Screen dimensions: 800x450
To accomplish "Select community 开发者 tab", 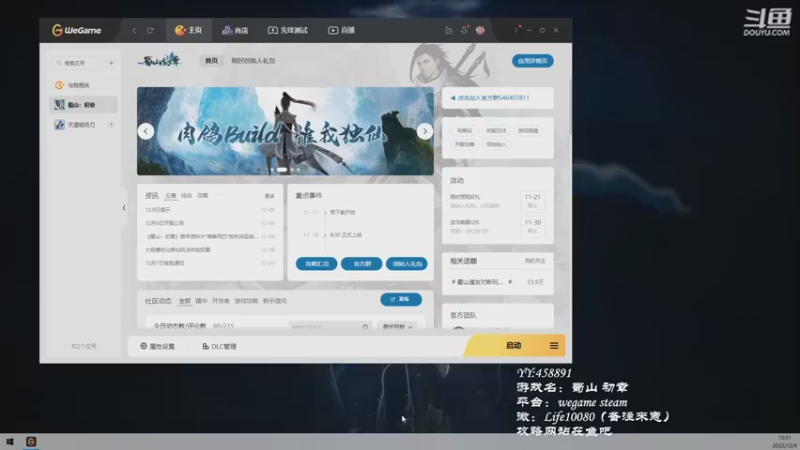I will coord(221,301).
